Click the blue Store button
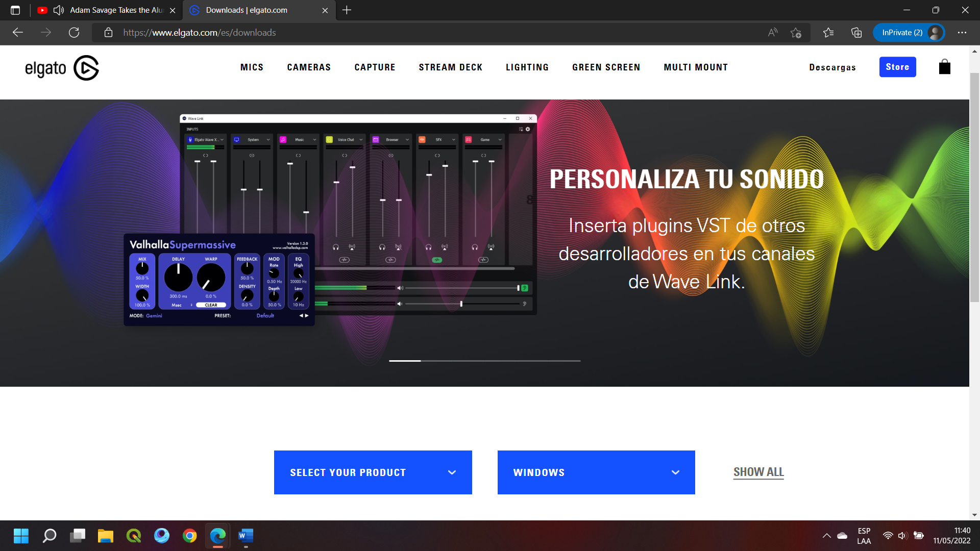 coord(897,67)
